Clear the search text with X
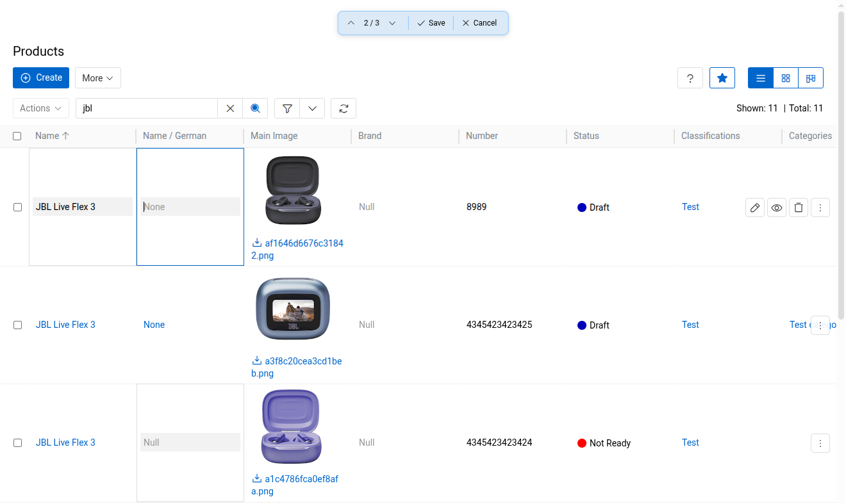846x504 pixels. click(230, 108)
